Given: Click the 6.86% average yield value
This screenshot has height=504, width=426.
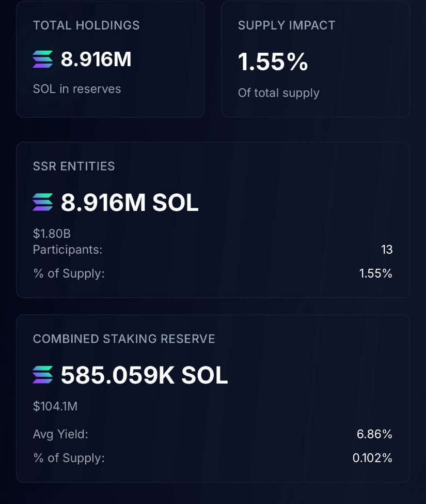Looking at the screenshot, I should coord(374,434).
